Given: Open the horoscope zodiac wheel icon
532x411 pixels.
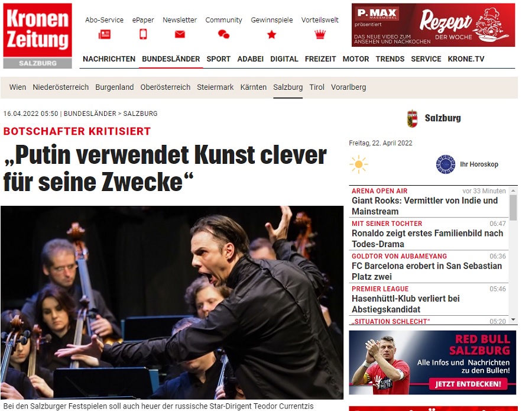Looking at the screenshot, I should (446, 164).
